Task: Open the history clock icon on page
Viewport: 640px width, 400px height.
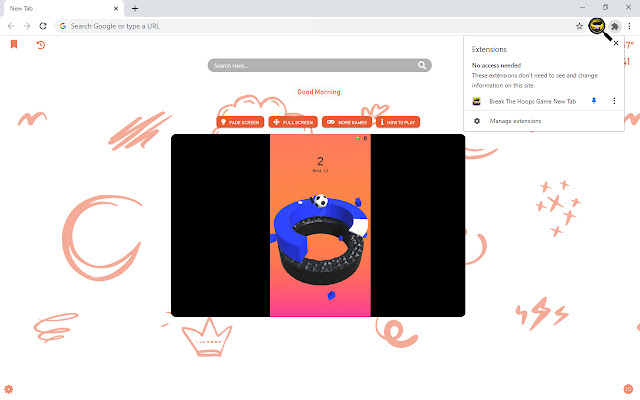Action: point(40,44)
